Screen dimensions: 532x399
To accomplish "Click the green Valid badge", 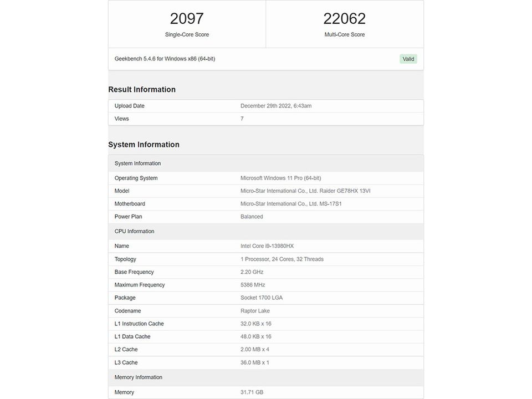I will click(x=408, y=59).
